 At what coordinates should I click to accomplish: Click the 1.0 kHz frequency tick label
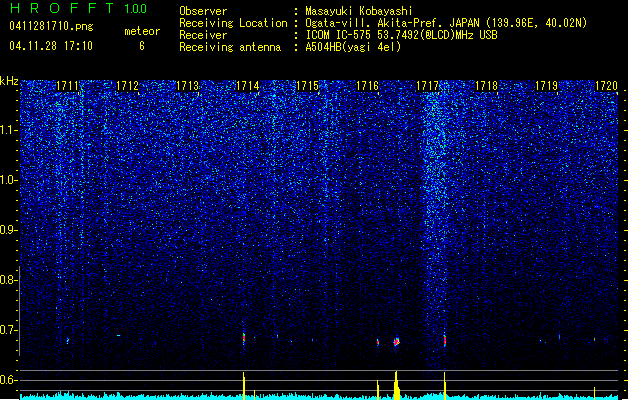point(8,180)
